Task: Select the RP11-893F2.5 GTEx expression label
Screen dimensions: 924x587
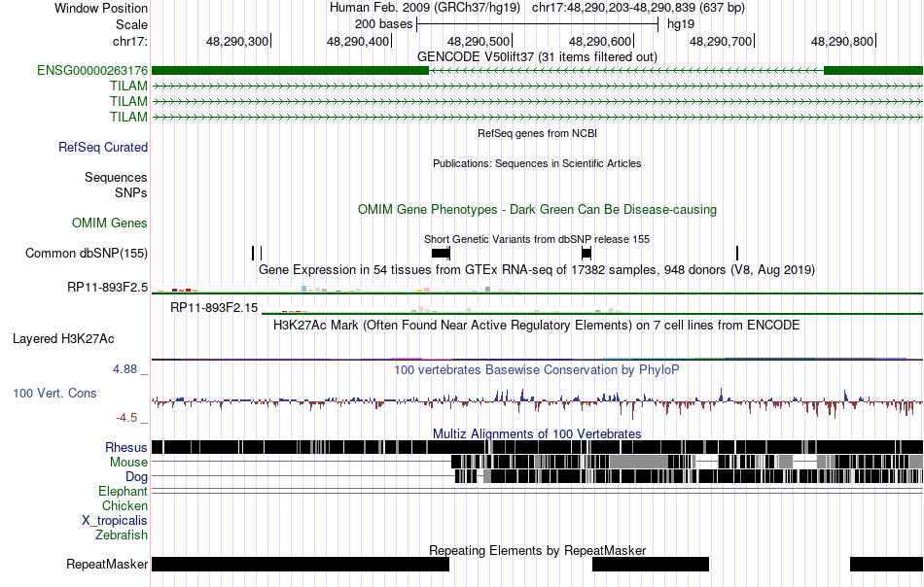Action: 107,288
